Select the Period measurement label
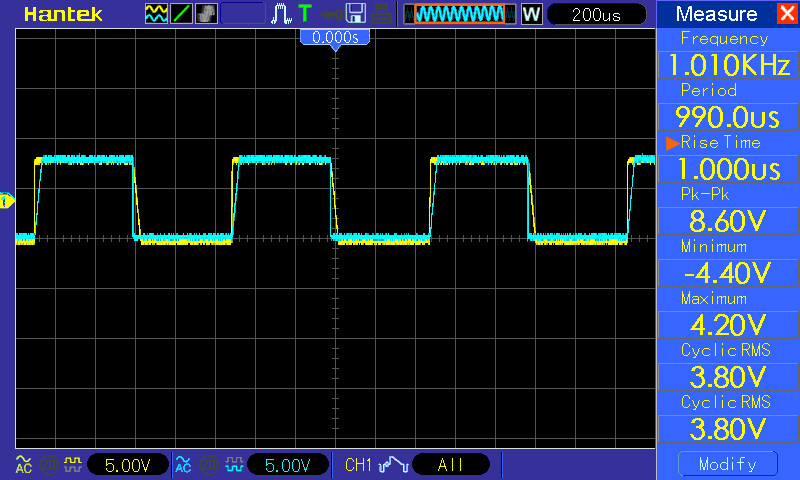 (709, 90)
